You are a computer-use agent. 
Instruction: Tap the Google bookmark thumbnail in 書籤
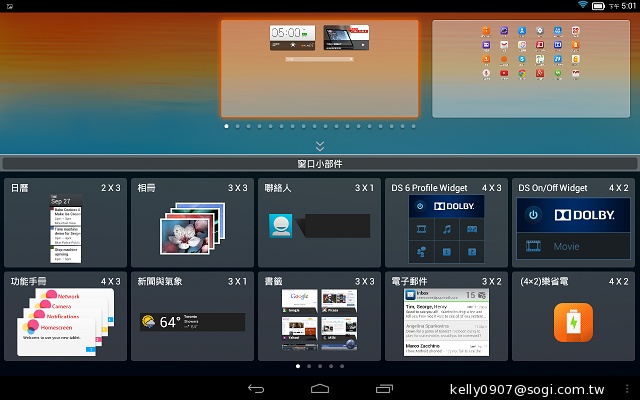(299, 301)
